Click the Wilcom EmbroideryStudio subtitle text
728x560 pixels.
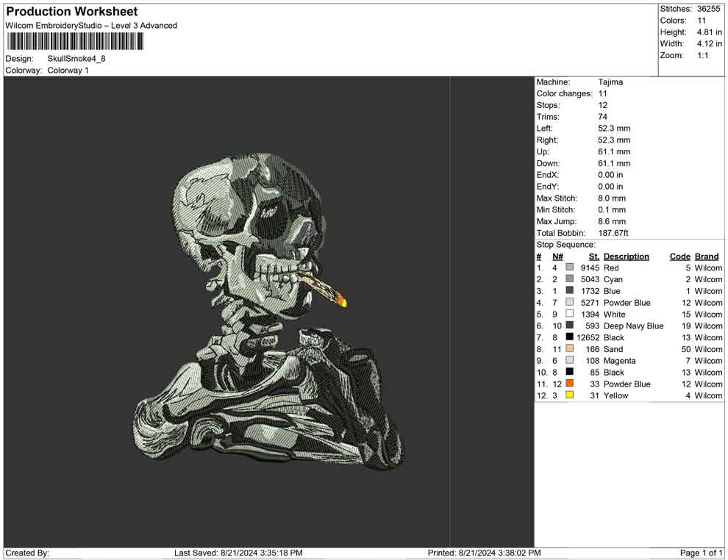(x=91, y=26)
